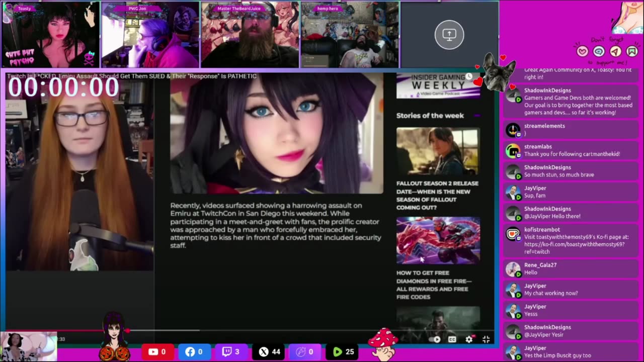Screen dimensions: 644x362
Task: Select Master TheBeardJuice webcam tile
Action: 250,35
